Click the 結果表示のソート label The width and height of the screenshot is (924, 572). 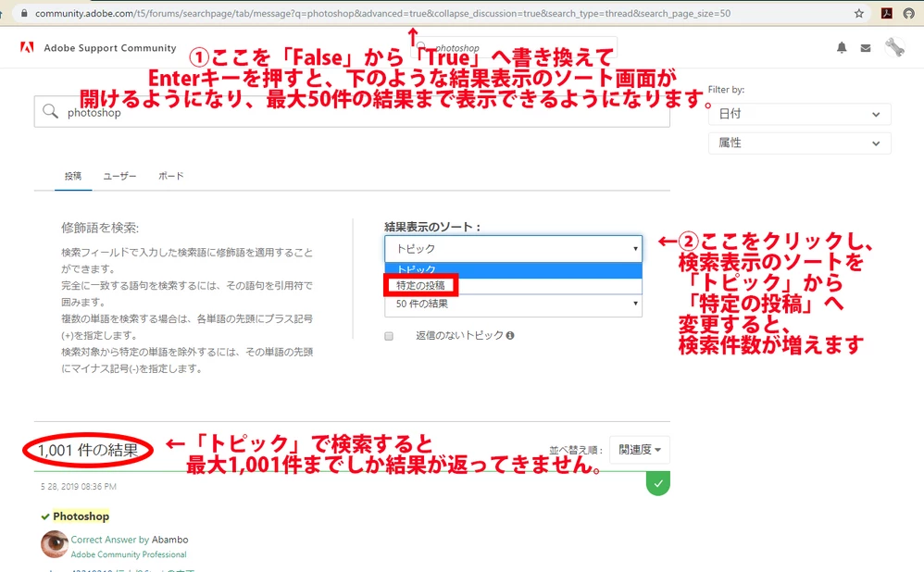tap(432, 227)
